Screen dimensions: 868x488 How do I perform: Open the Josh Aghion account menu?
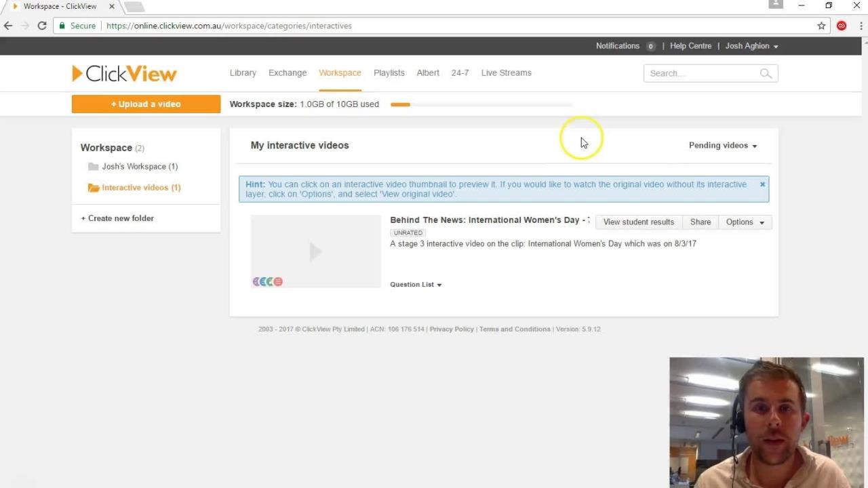751,46
